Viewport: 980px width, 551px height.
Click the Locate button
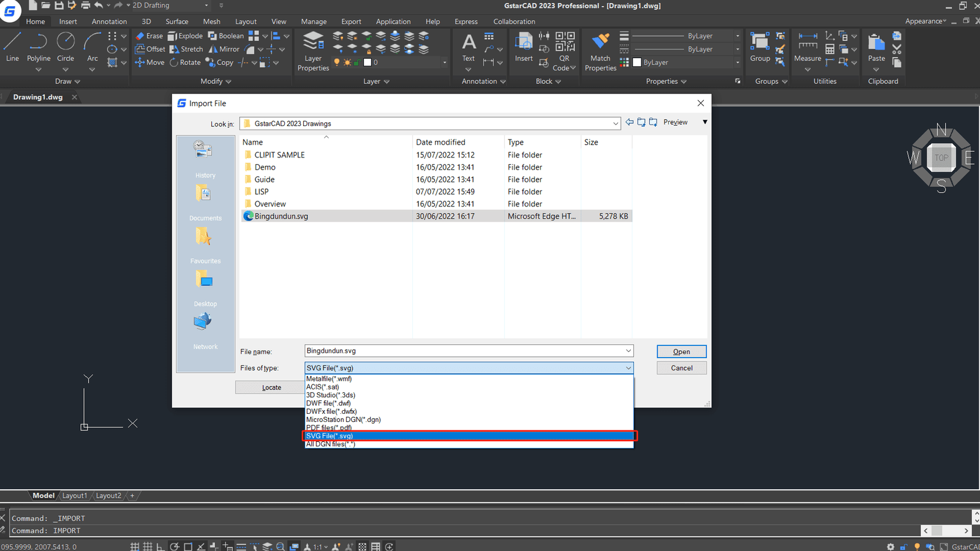(x=271, y=388)
